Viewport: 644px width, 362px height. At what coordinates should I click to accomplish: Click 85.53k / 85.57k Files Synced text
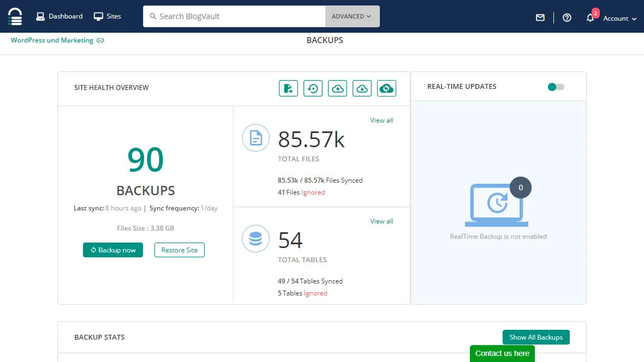pyautogui.click(x=320, y=180)
